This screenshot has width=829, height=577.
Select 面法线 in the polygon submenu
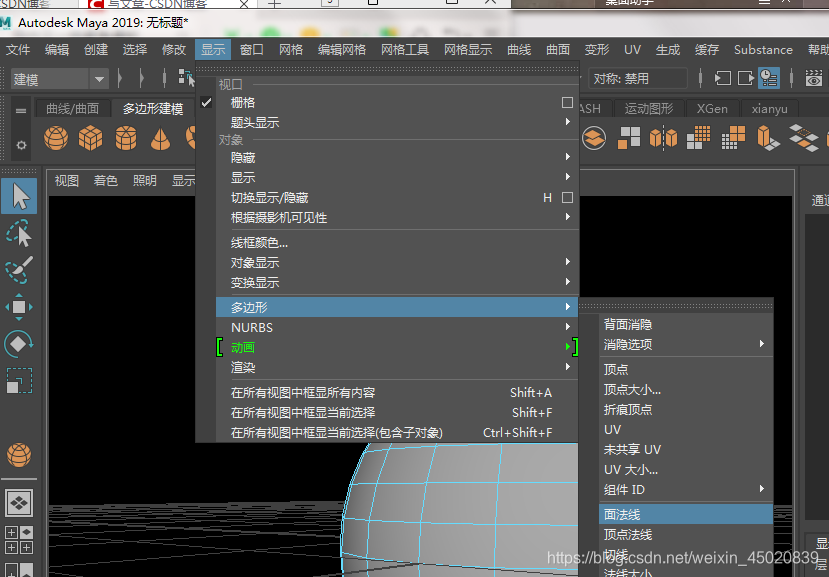[x=686, y=514]
